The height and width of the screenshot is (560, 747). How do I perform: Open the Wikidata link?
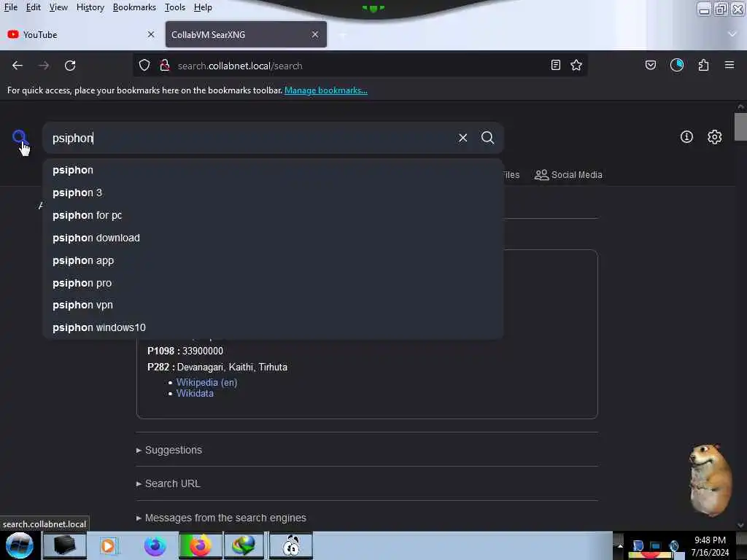click(195, 393)
